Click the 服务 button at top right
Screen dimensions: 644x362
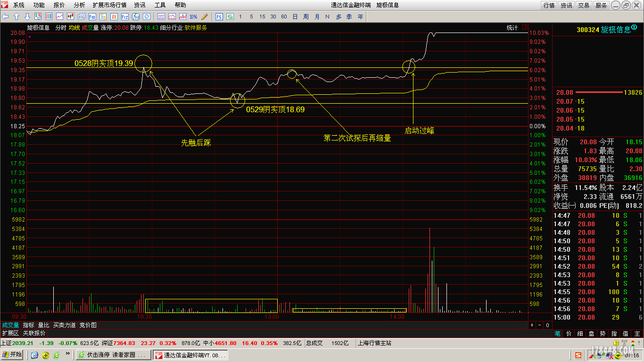[x=601, y=5]
